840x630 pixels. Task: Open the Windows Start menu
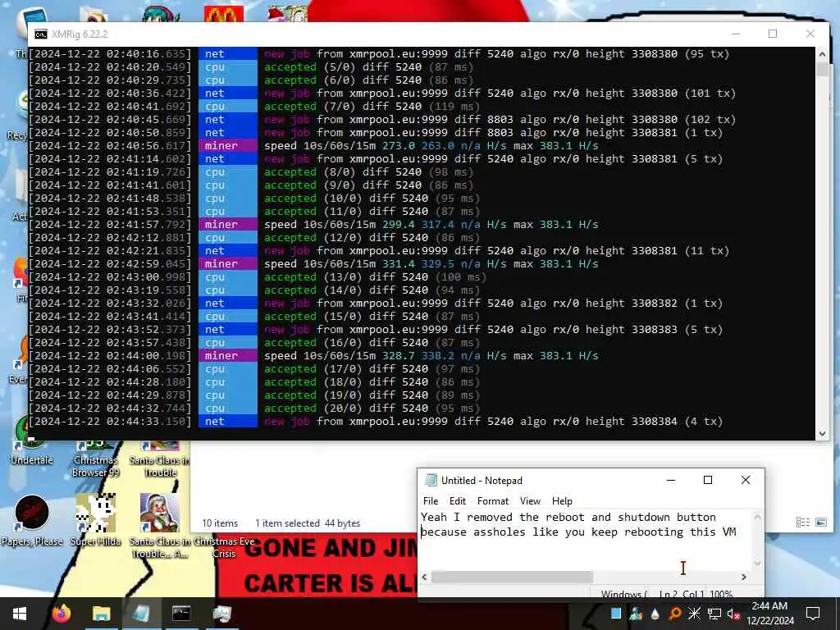pyautogui.click(x=20, y=614)
